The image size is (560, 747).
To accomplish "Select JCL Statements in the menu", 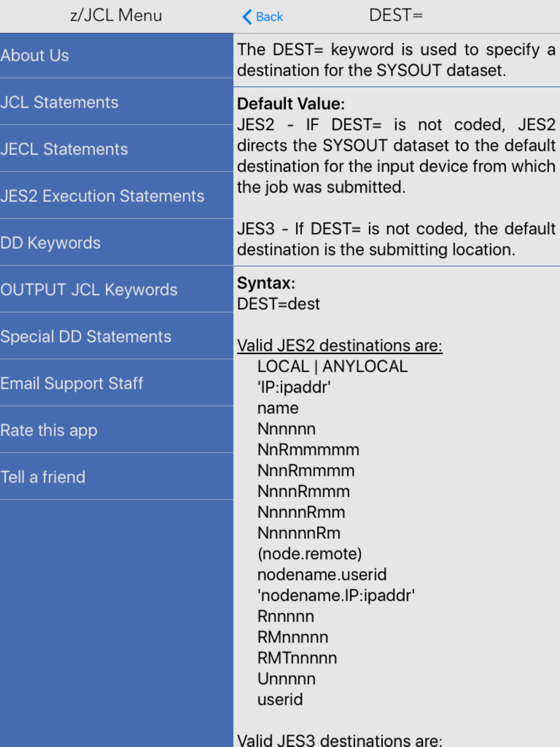I will point(59,102).
